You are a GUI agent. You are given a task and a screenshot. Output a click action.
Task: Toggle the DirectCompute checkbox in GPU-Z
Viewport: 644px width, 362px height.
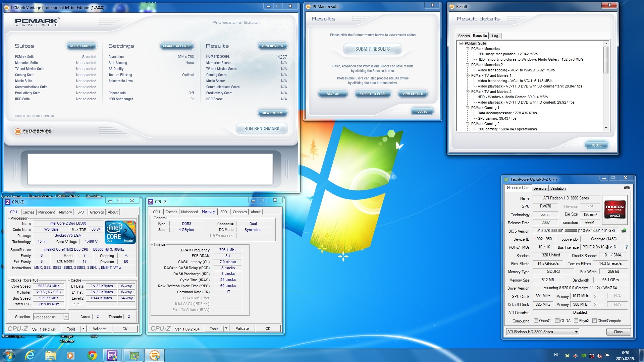pos(594,321)
